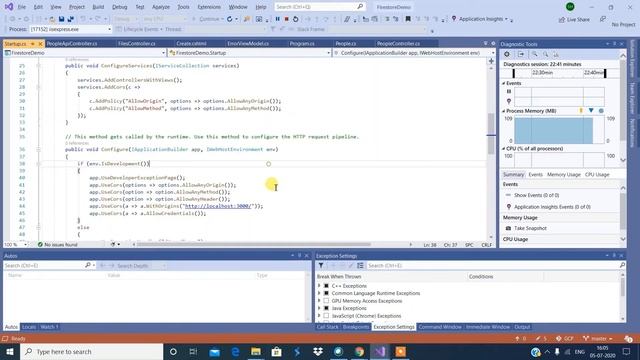Click the Save All icon
Image resolution: width=640 pixels, height=360 pixels.
coord(71,19)
